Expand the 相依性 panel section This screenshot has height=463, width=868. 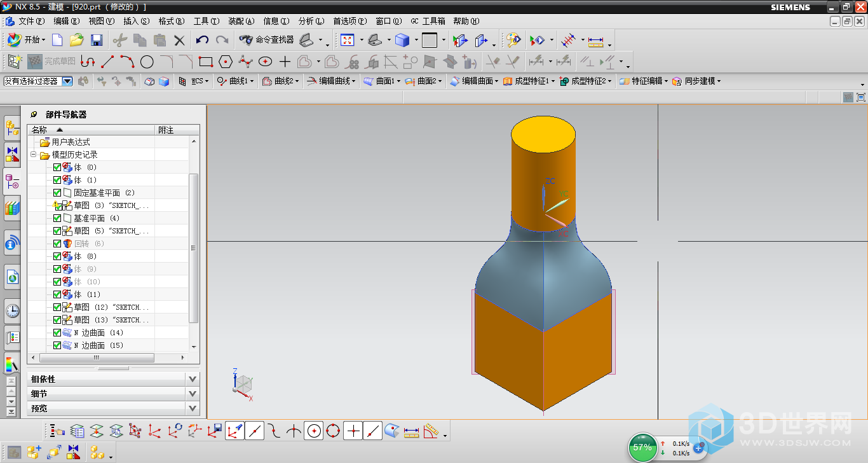tap(193, 379)
